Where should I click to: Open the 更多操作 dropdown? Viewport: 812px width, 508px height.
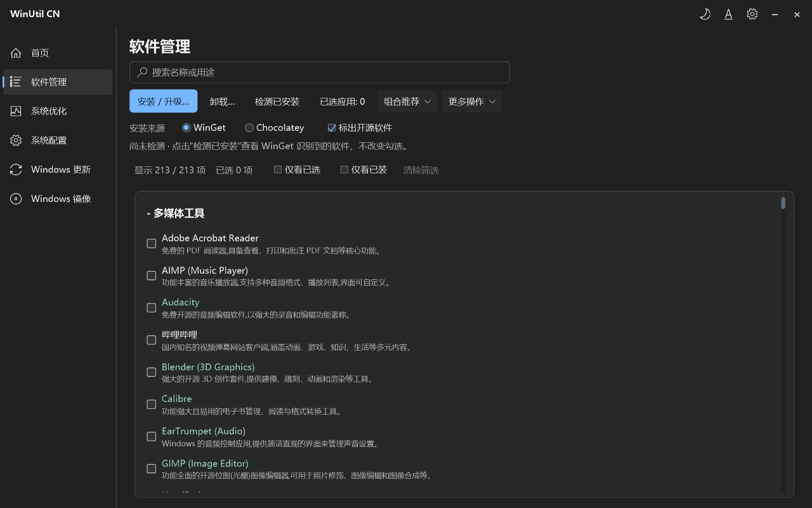(472, 102)
